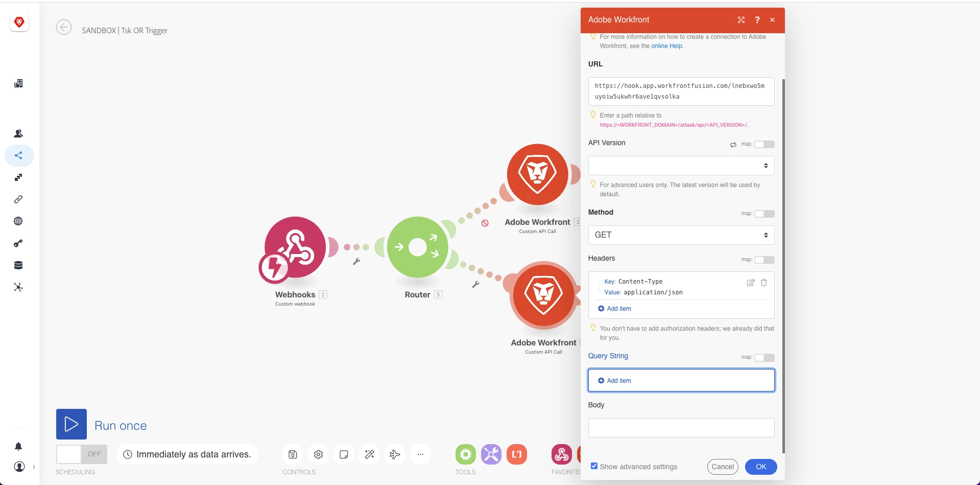
Task: Open the Data stores icon in sidebar
Action: [x=18, y=265]
